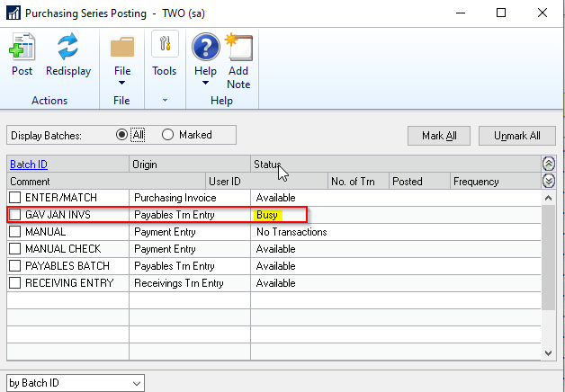Click the double-down arrow expand rows icon
565x392 pixels.
[549, 181]
